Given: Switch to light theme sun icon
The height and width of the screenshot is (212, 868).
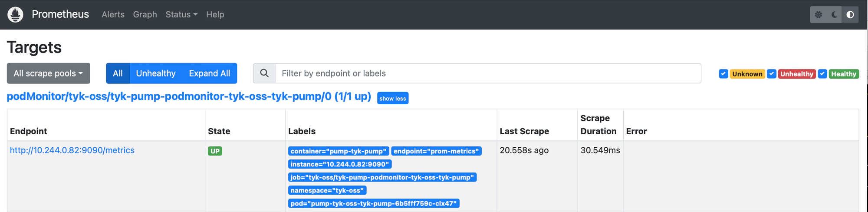Looking at the screenshot, I should tap(819, 15).
